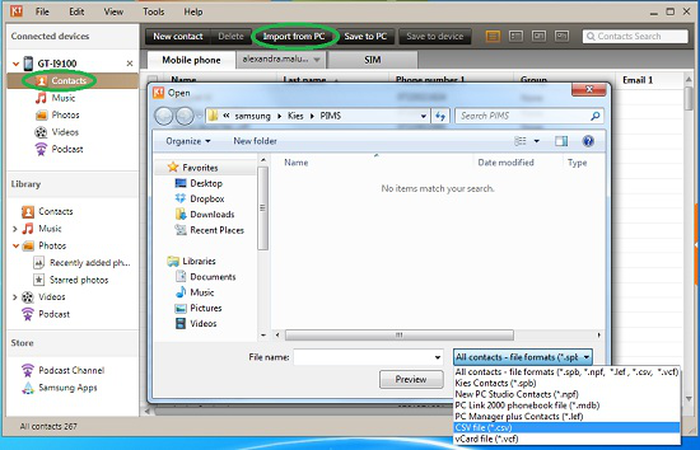
Task: Switch to first orange contacts view icon
Action: click(x=493, y=36)
